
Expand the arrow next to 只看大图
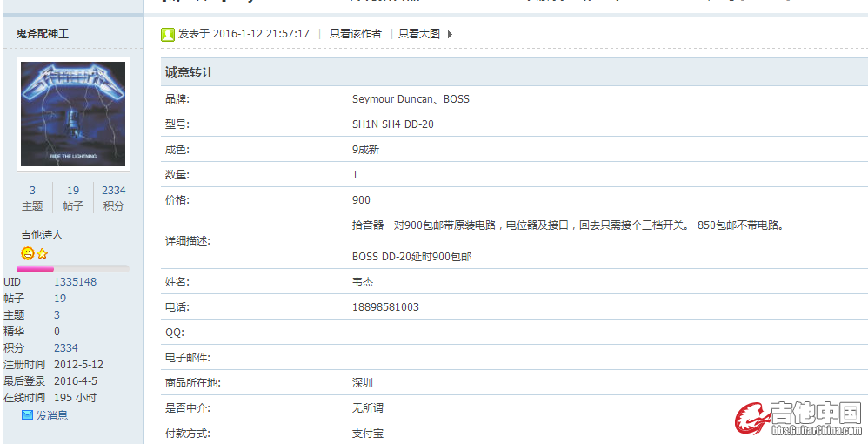coord(450,34)
